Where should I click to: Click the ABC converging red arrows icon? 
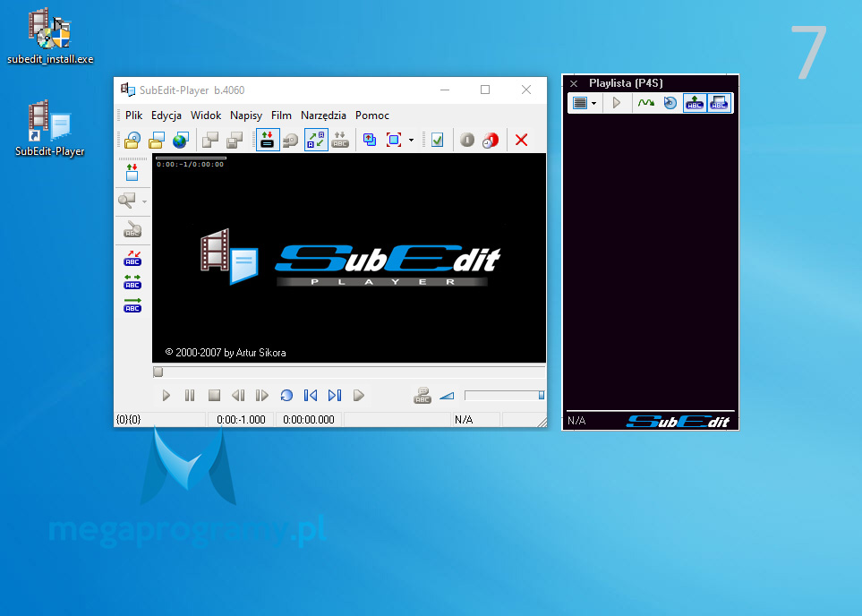pyautogui.click(x=132, y=259)
